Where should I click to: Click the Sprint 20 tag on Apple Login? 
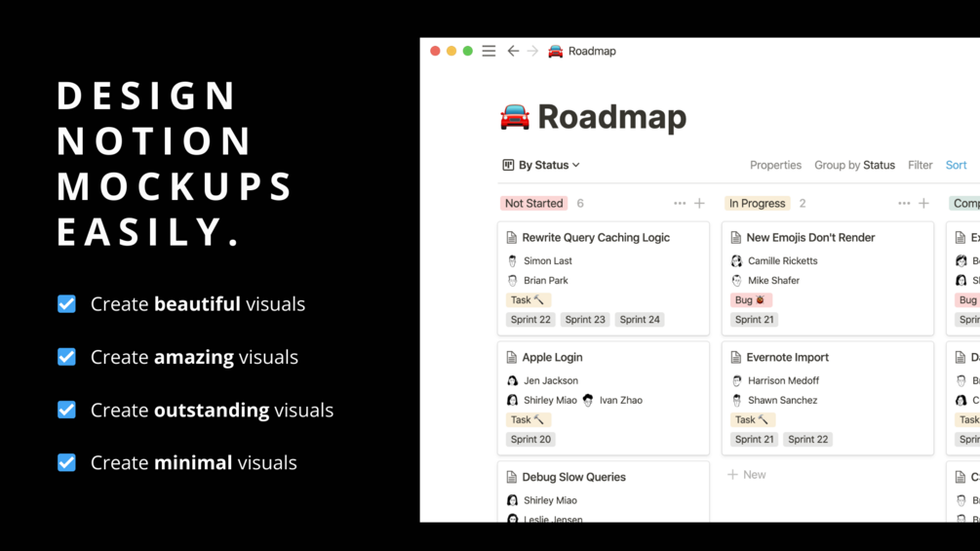[530, 439]
